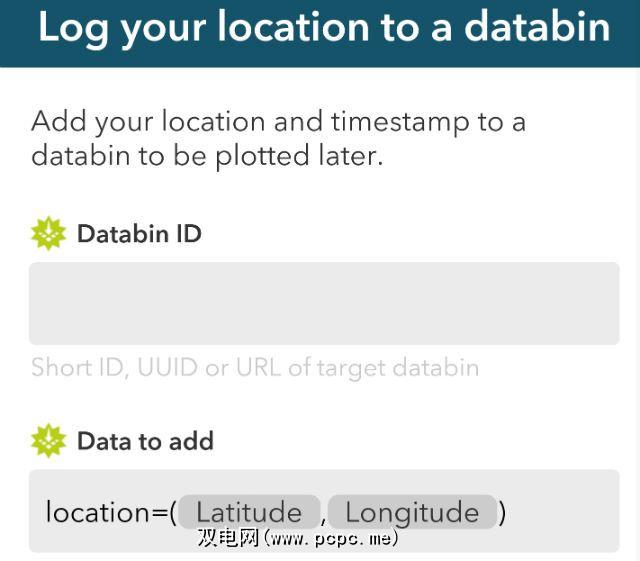This screenshot has width=640, height=561.
Task: Open the www.pcpc.me watermark link
Action: pos(332,538)
